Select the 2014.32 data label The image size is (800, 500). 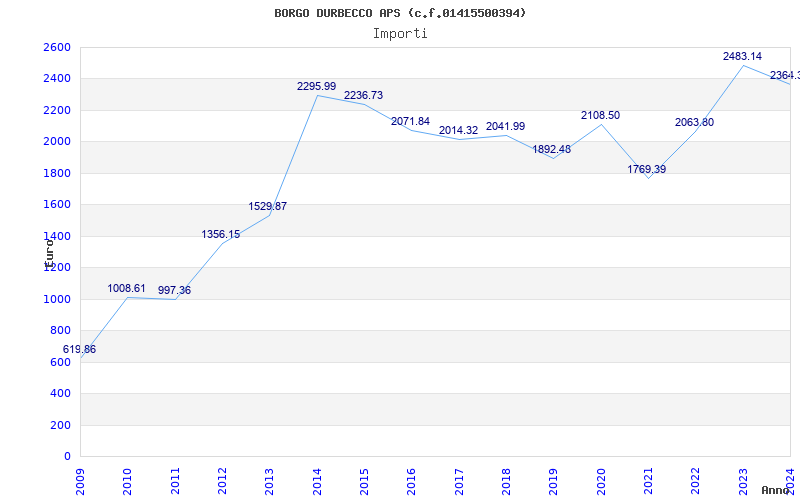point(458,131)
